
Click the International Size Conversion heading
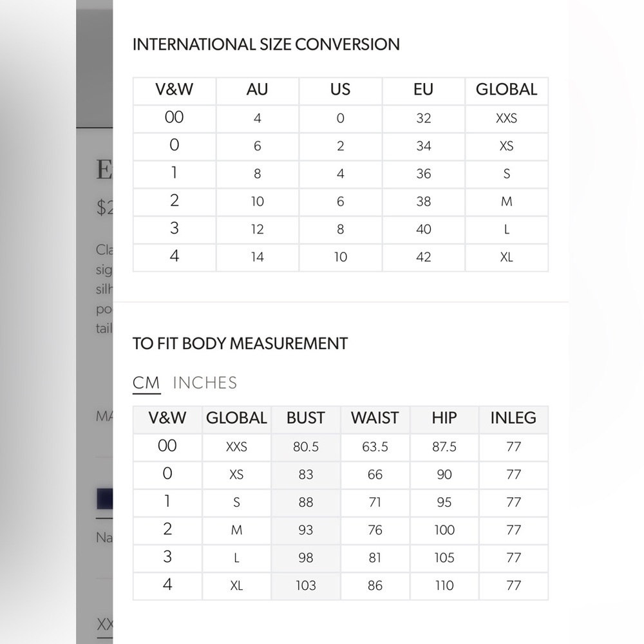(x=266, y=44)
